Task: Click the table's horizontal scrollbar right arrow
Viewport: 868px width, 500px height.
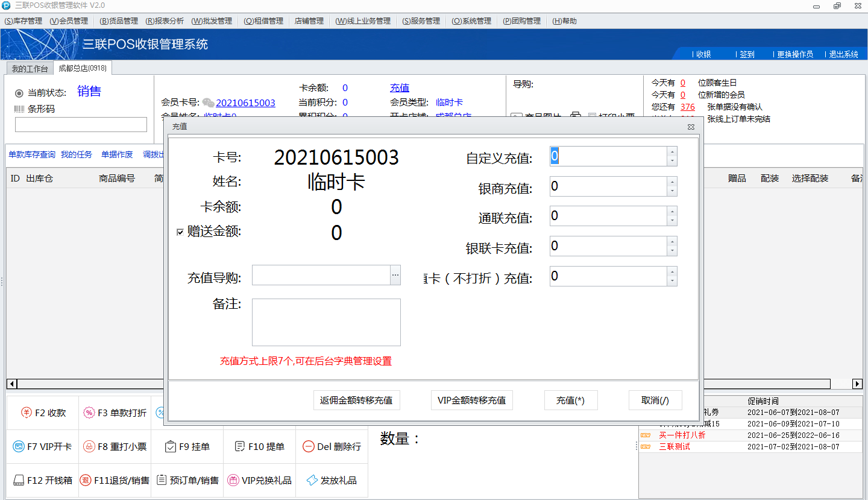Action: click(x=858, y=384)
